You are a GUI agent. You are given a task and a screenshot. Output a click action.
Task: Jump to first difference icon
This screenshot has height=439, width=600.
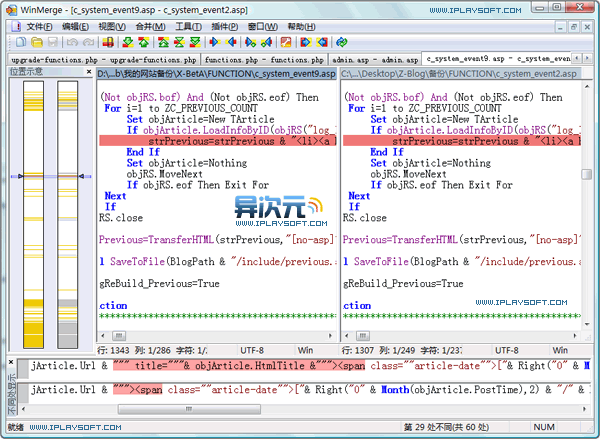(x=163, y=42)
